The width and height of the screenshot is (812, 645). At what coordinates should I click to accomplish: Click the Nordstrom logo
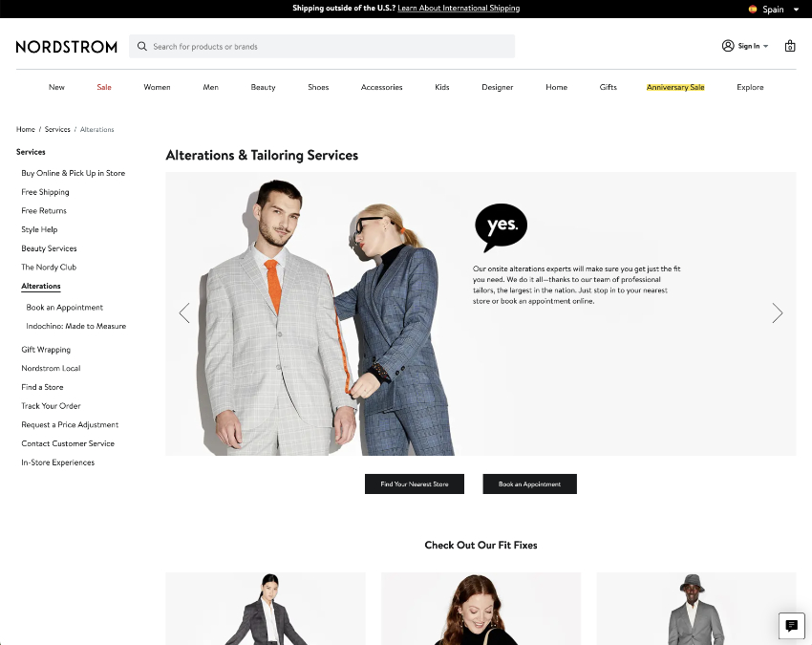(x=67, y=47)
